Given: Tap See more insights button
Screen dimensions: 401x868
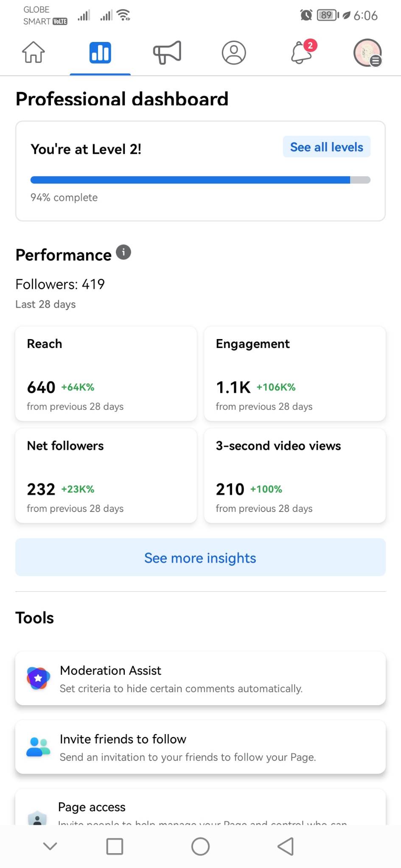Looking at the screenshot, I should coord(200,557).
